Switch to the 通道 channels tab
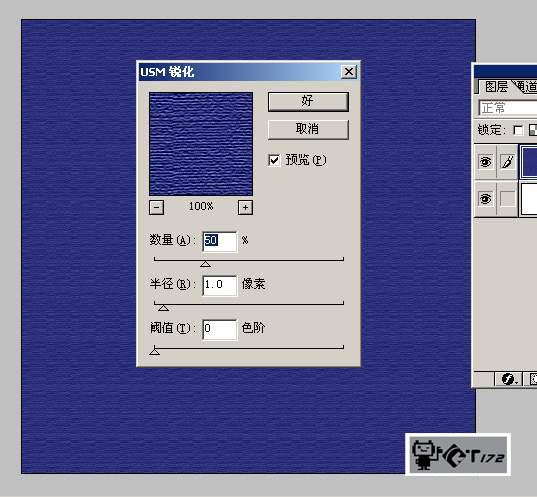This screenshot has width=537, height=497. [x=526, y=87]
